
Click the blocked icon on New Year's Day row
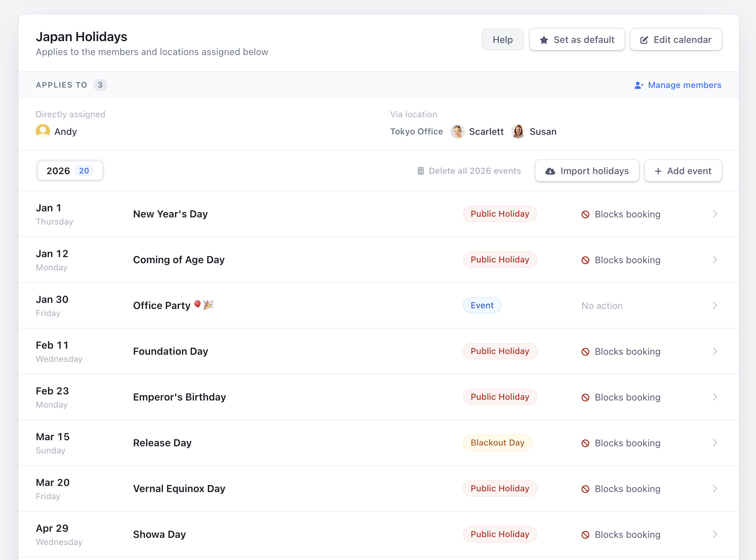pyautogui.click(x=585, y=214)
